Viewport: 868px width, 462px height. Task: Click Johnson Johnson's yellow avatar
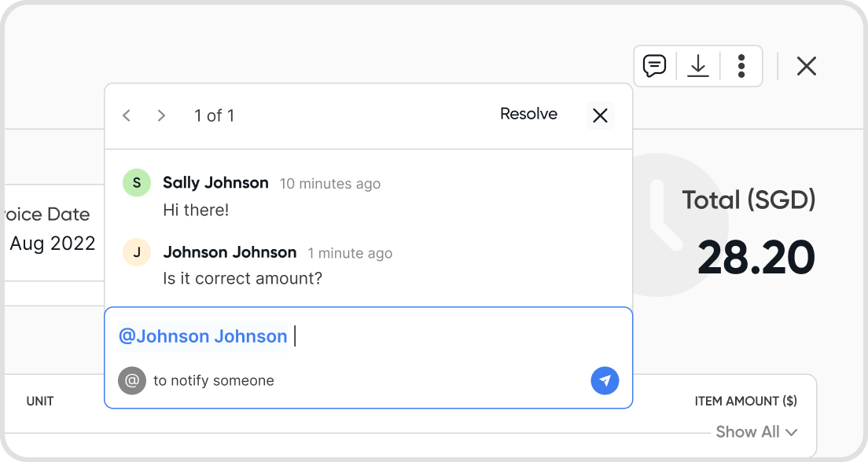[137, 252]
